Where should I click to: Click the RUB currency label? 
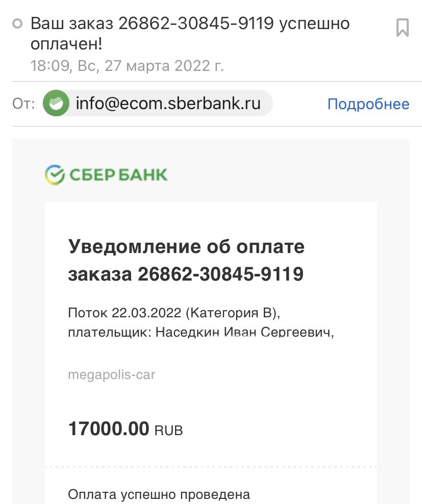pyautogui.click(x=168, y=431)
